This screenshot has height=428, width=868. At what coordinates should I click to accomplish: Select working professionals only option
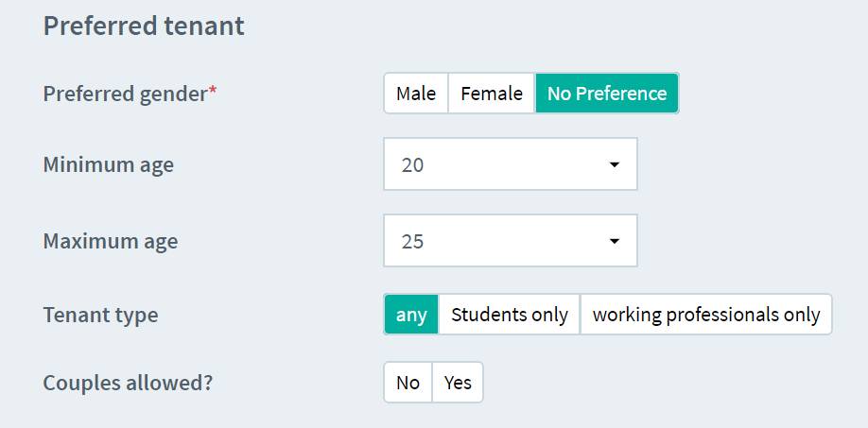point(705,315)
